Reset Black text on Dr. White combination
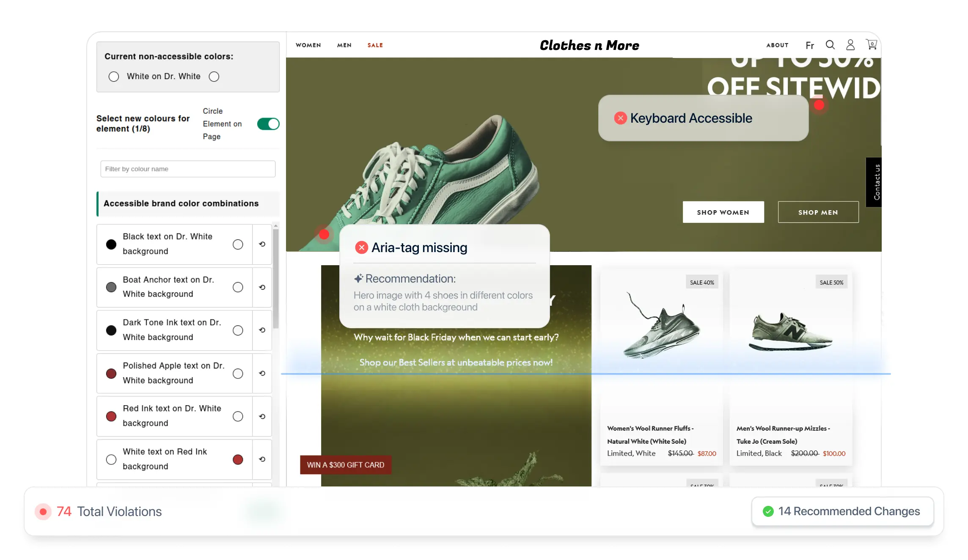Screen dimensions: 968x560 262,244
